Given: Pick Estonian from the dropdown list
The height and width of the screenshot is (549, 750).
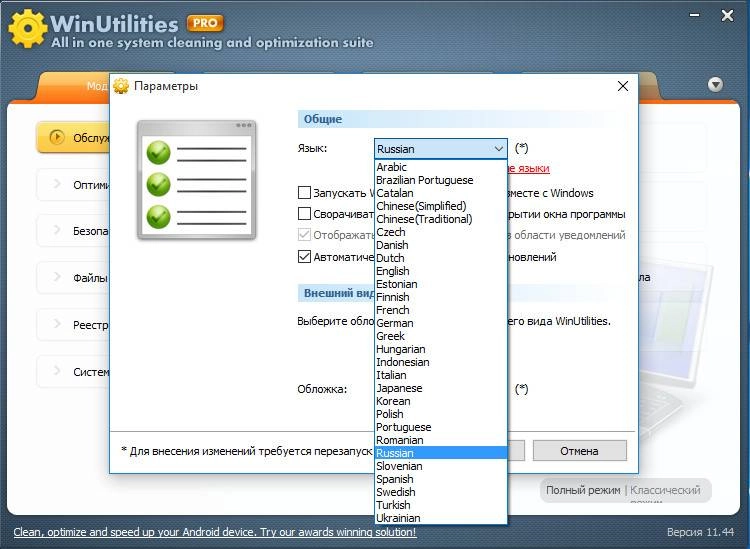Looking at the screenshot, I should (441, 284).
